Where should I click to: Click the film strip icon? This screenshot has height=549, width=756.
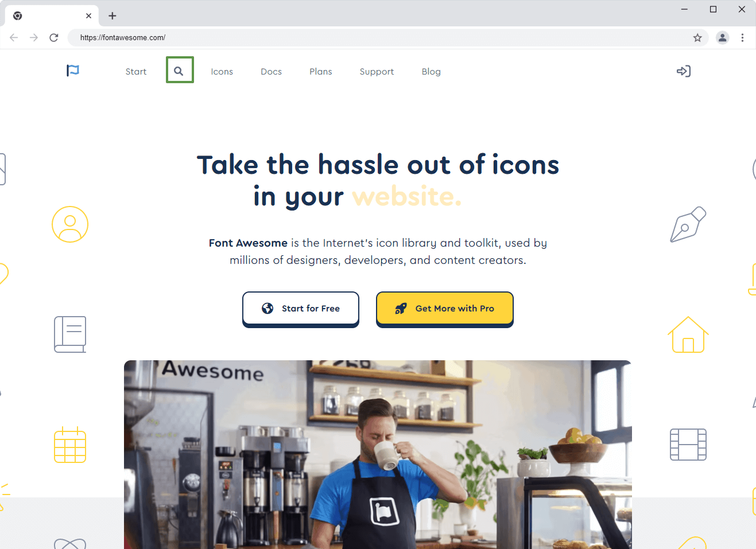[688, 445]
